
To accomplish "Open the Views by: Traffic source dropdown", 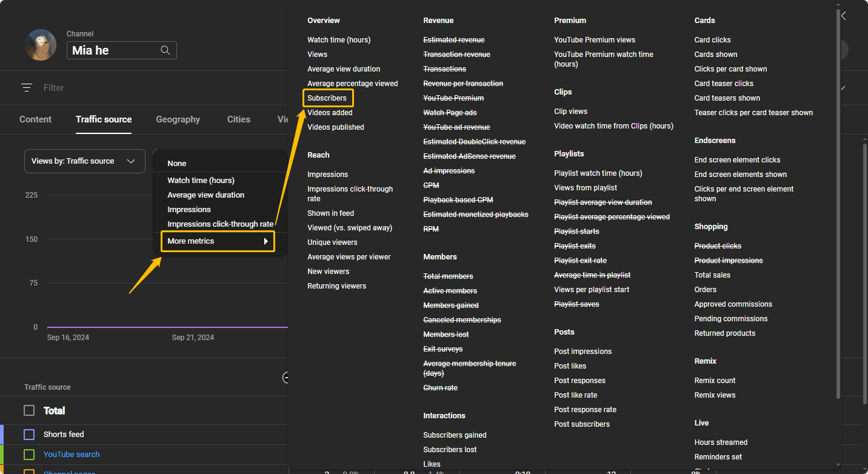I will [85, 161].
